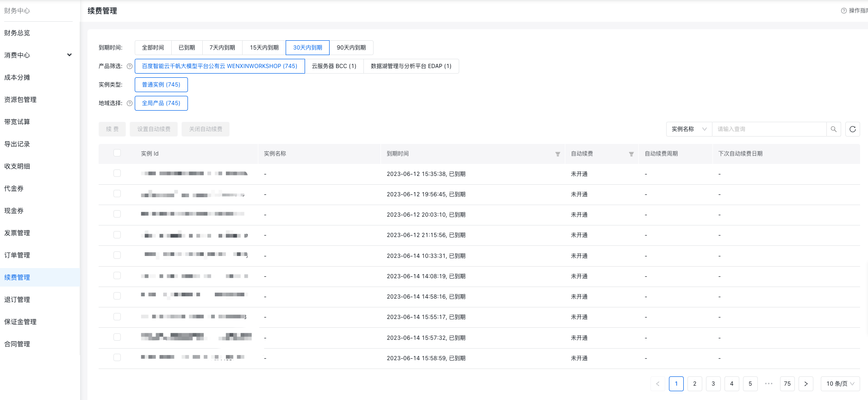Click the refresh list icon

[x=853, y=129]
